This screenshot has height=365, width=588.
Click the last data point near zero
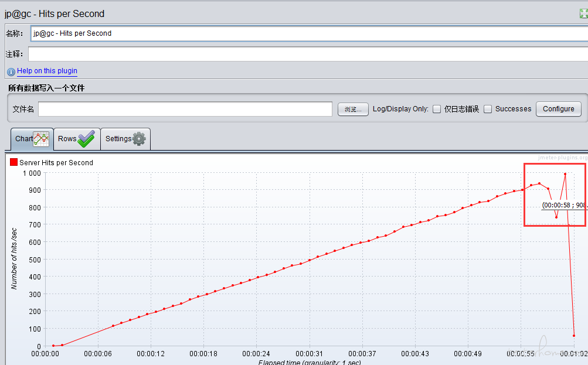574,336
